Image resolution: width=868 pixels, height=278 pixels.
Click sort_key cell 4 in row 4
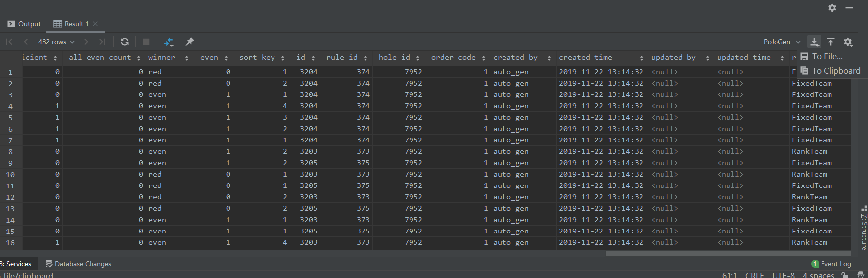(262, 106)
